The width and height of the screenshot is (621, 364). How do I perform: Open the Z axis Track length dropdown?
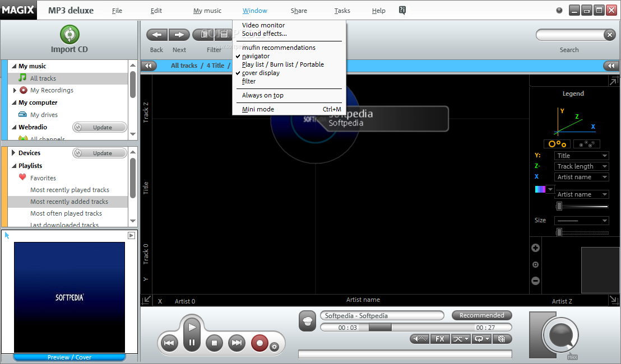pos(581,166)
